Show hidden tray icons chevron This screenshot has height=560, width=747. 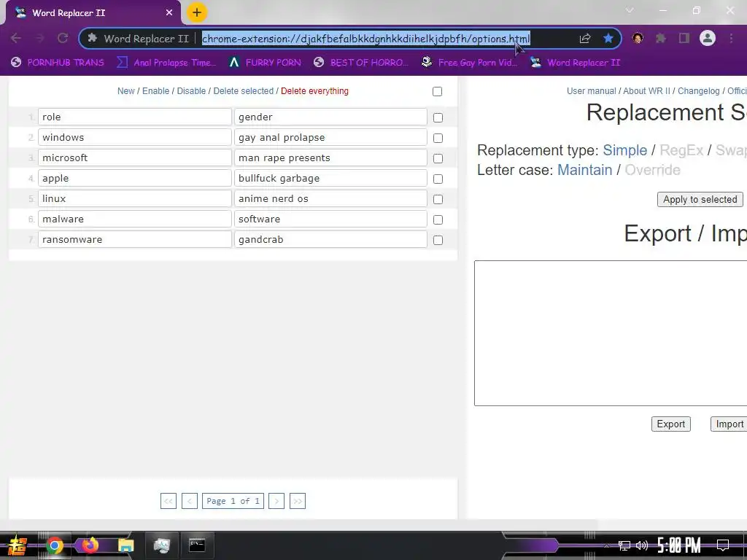coord(606,545)
